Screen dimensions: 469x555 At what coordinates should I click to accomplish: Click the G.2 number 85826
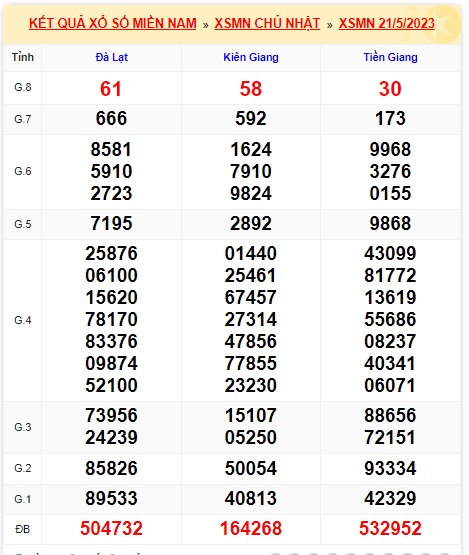click(111, 468)
